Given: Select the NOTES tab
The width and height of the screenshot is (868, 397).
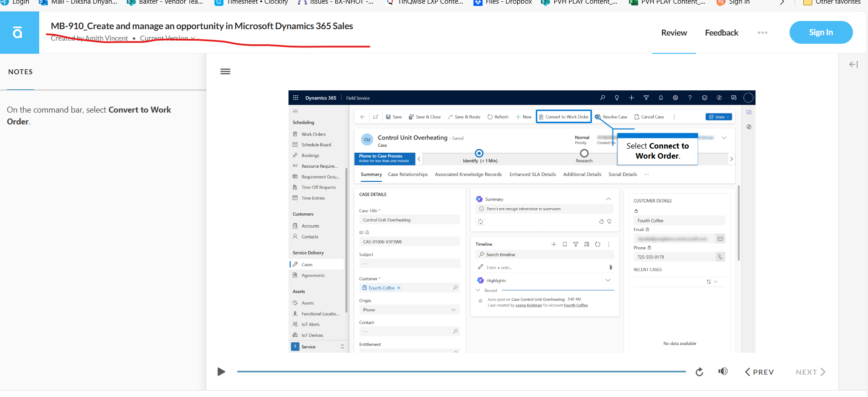Looking at the screenshot, I should point(21,72).
